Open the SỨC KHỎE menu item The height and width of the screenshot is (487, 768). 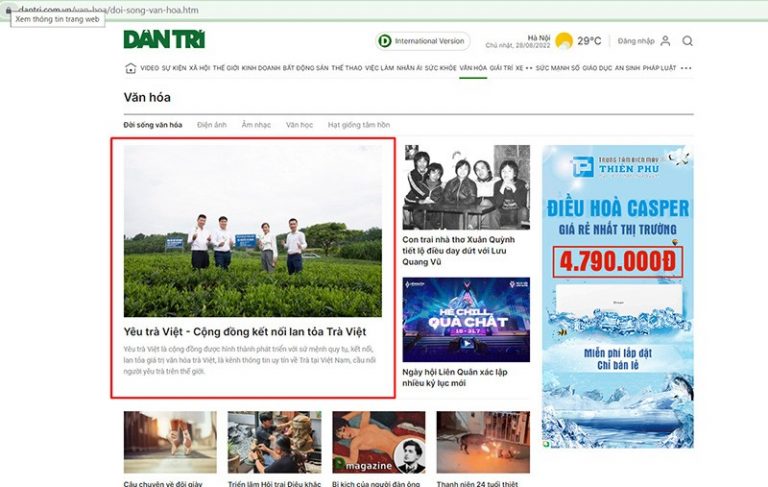[x=440, y=68]
